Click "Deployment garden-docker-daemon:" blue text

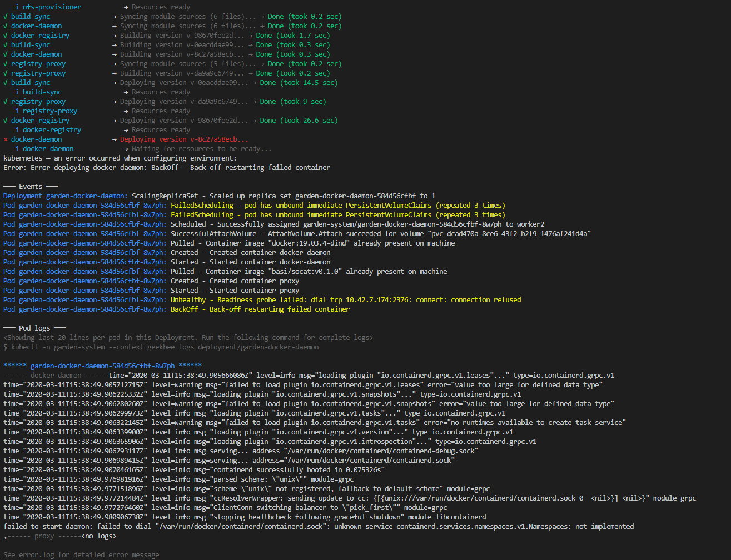point(66,196)
